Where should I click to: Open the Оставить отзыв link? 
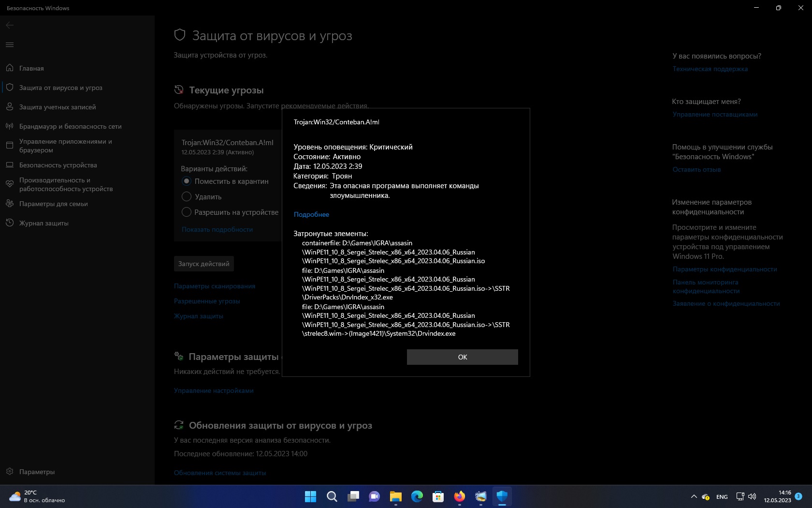[696, 169]
